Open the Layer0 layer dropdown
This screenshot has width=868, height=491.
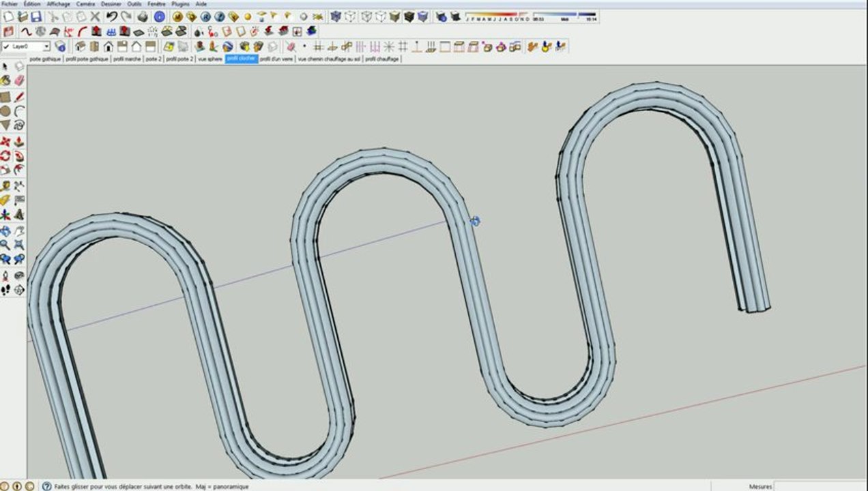click(46, 46)
